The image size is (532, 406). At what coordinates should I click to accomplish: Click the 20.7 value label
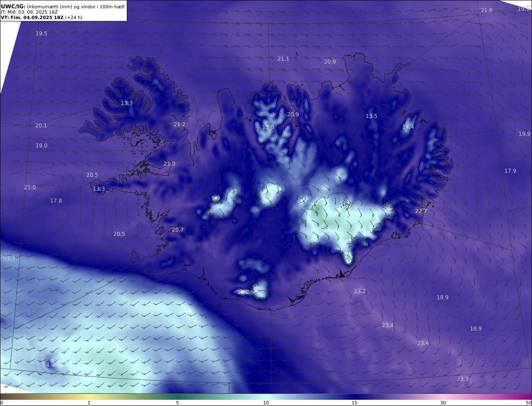[178, 230]
